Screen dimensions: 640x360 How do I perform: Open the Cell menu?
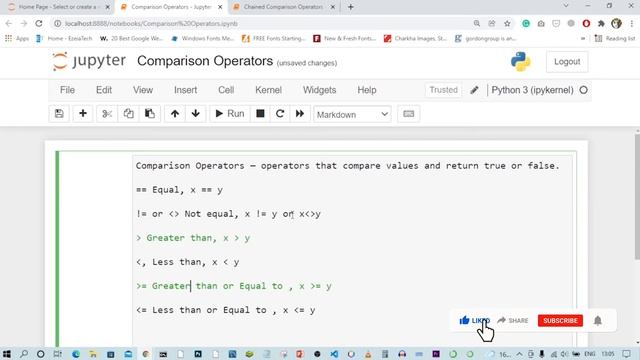(x=226, y=90)
